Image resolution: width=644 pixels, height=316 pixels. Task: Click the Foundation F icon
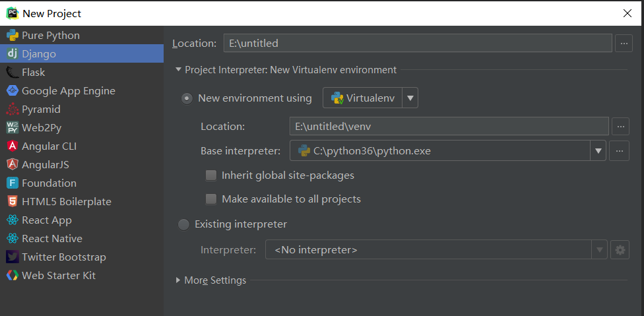pyautogui.click(x=13, y=183)
